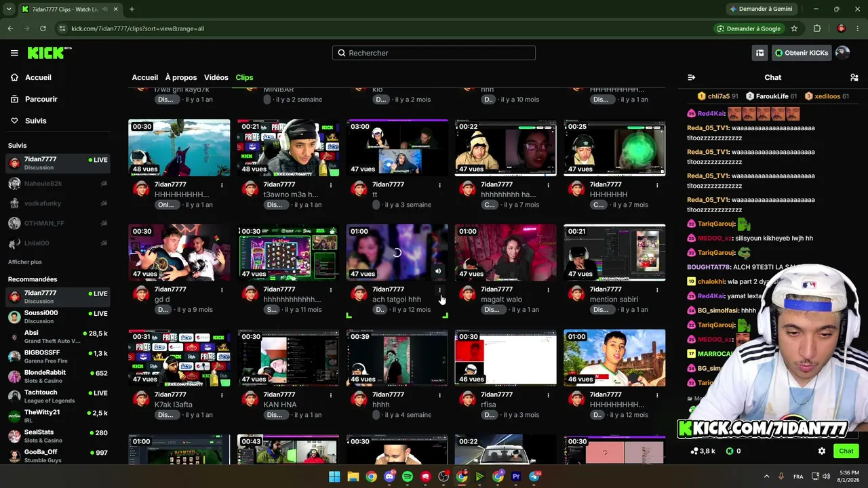Screen dimensions: 868x488
Task: Open Spotify from the taskbar
Action: coord(408,476)
